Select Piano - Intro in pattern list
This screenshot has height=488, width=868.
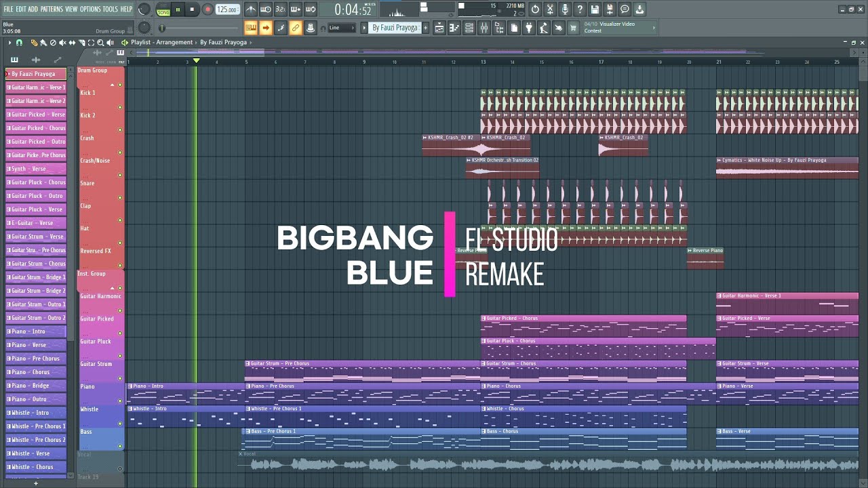[36, 331]
